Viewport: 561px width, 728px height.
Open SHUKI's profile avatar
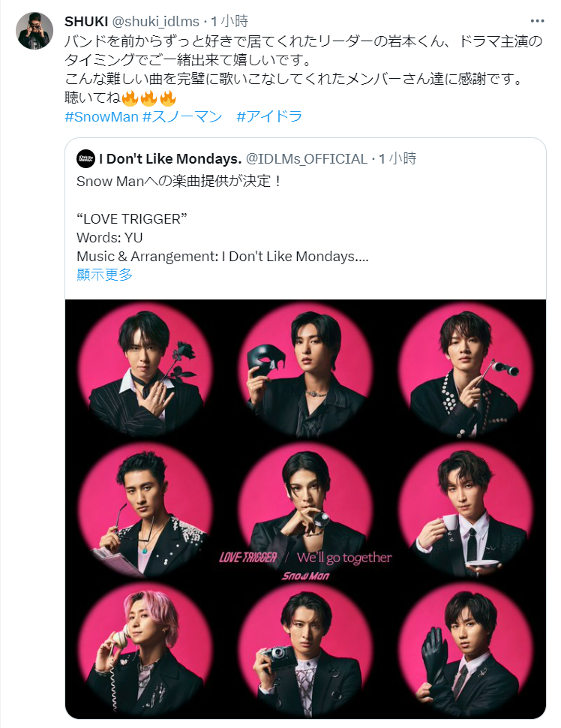click(34, 31)
